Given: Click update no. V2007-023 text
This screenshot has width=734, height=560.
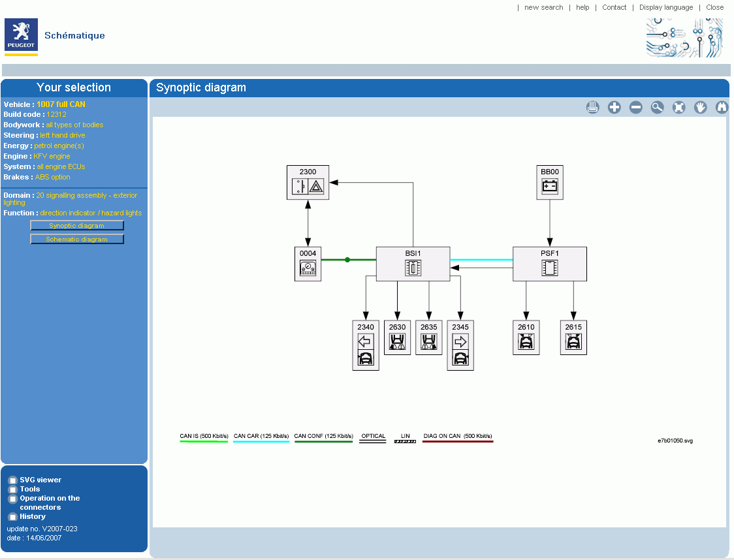Looking at the screenshot, I should pos(42,529).
